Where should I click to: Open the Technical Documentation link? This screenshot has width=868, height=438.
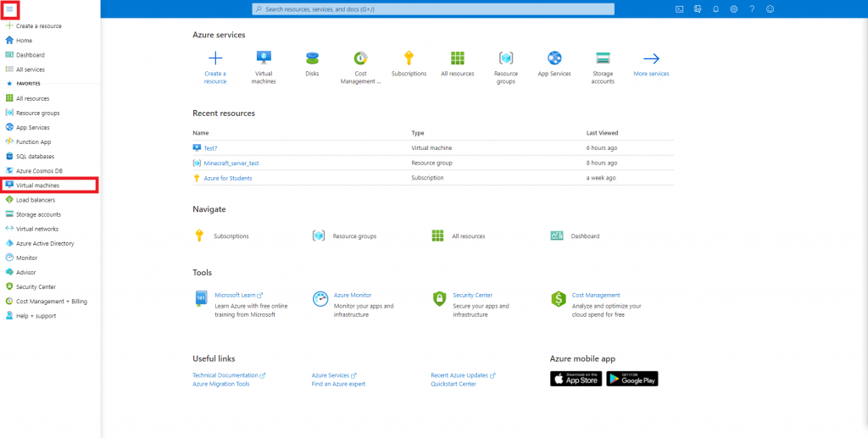pyautogui.click(x=225, y=374)
